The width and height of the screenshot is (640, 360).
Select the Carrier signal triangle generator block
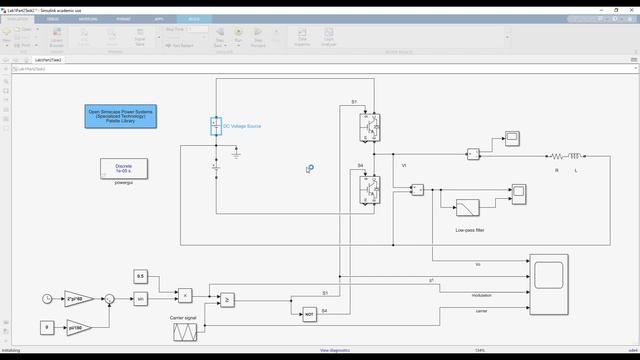click(185, 332)
